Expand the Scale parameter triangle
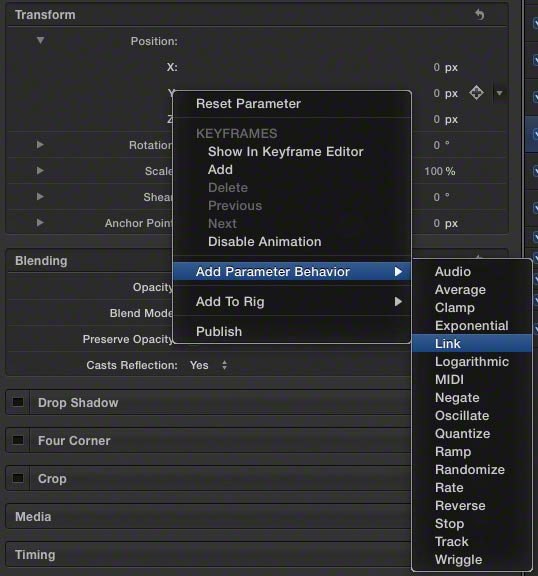 [x=40, y=170]
